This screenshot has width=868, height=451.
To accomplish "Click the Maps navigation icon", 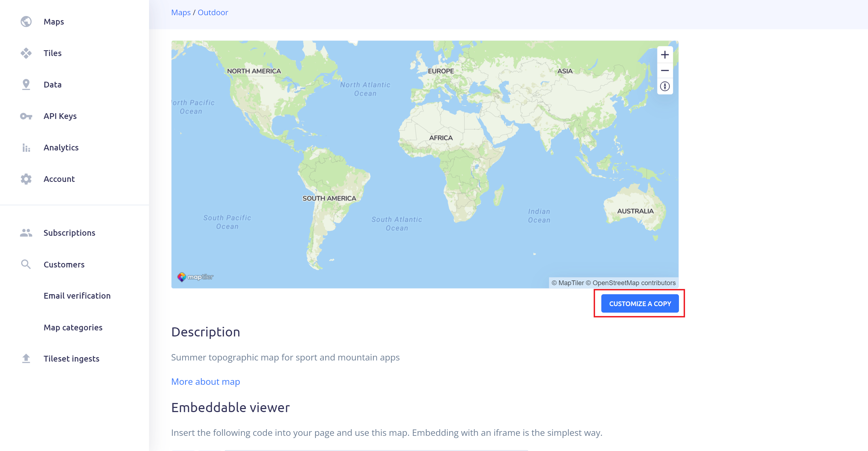I will tap(26, 21).
